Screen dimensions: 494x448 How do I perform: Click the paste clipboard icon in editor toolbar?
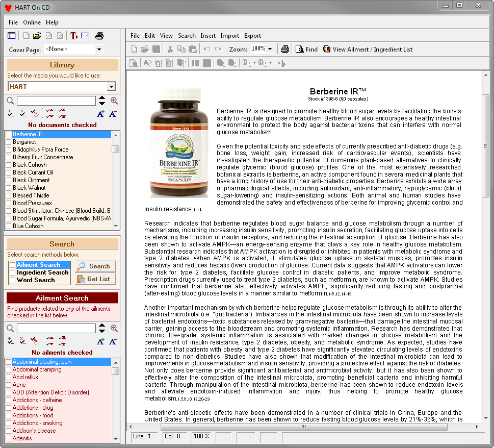[x=193, y=49]
